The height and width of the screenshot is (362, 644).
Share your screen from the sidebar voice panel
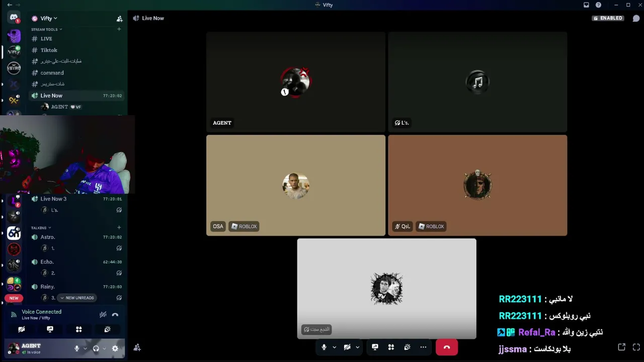tap(50, 329)
